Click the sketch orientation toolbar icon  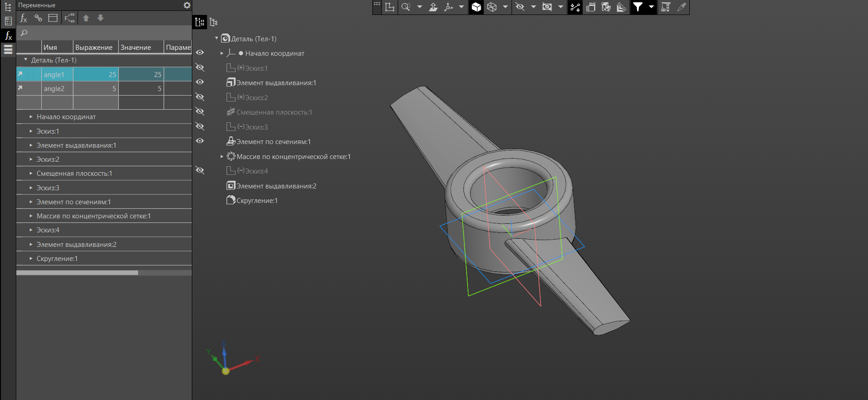pyautogui.click(x=390, y=7)
